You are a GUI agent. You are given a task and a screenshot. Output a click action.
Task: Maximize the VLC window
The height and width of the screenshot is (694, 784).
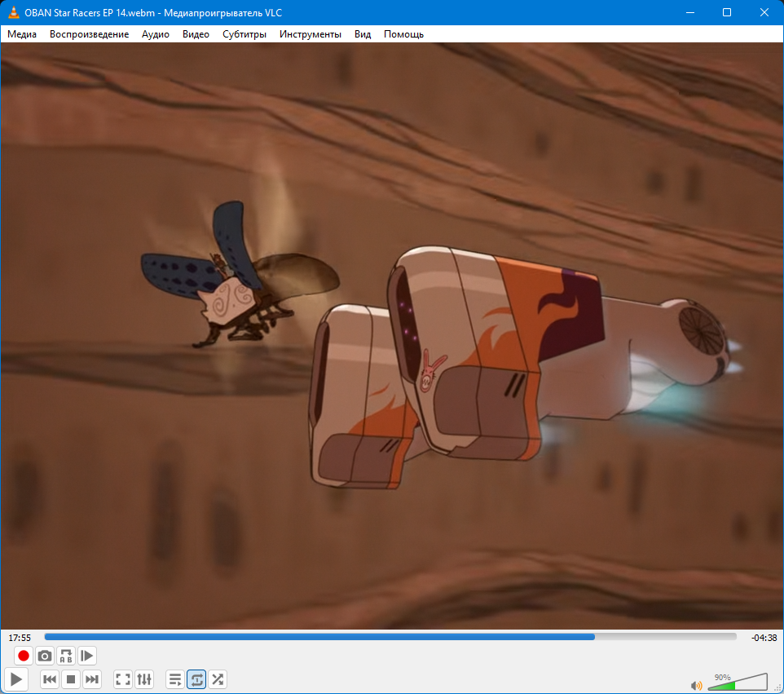point(727,12)
